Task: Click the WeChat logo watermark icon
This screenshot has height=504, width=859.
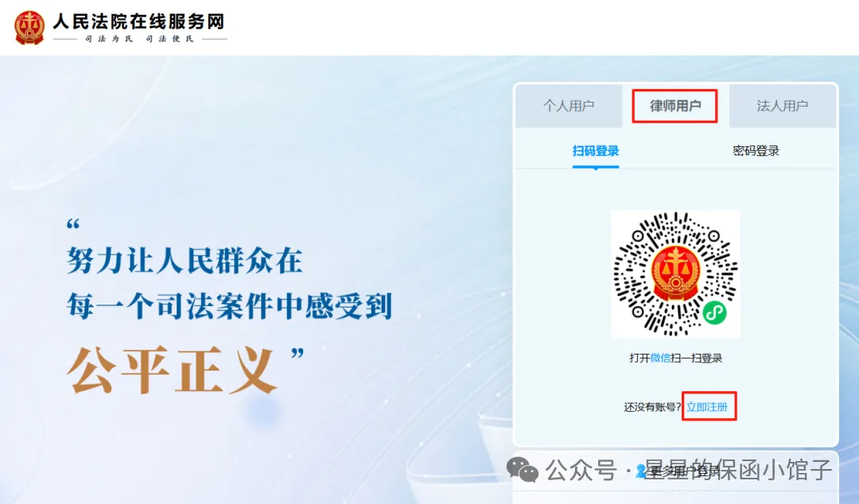Action: [x=522, y=470]
